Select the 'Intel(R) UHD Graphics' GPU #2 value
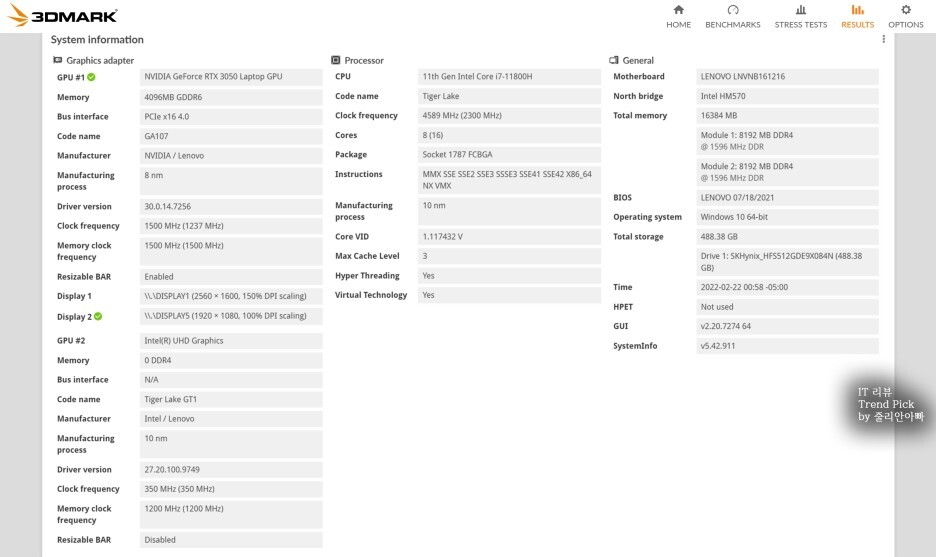Viewport: 936px width, 557px height. (231, 341)
